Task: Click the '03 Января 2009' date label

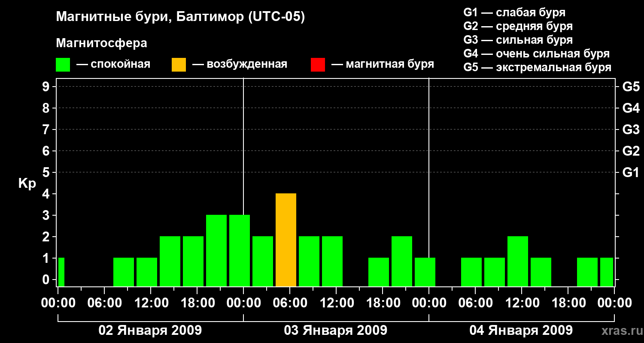Action: [336, 330]
